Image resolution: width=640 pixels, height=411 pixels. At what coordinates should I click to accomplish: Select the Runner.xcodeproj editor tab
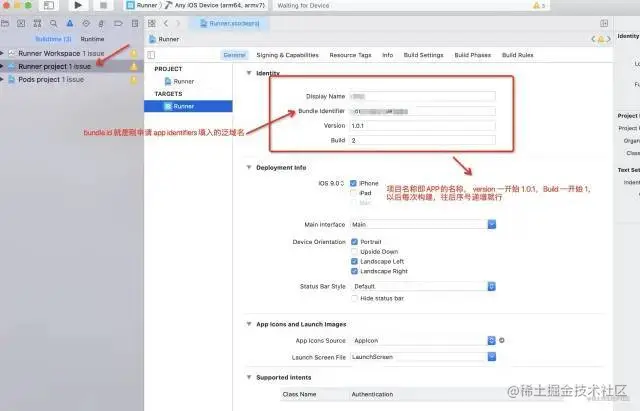point(229,23)
